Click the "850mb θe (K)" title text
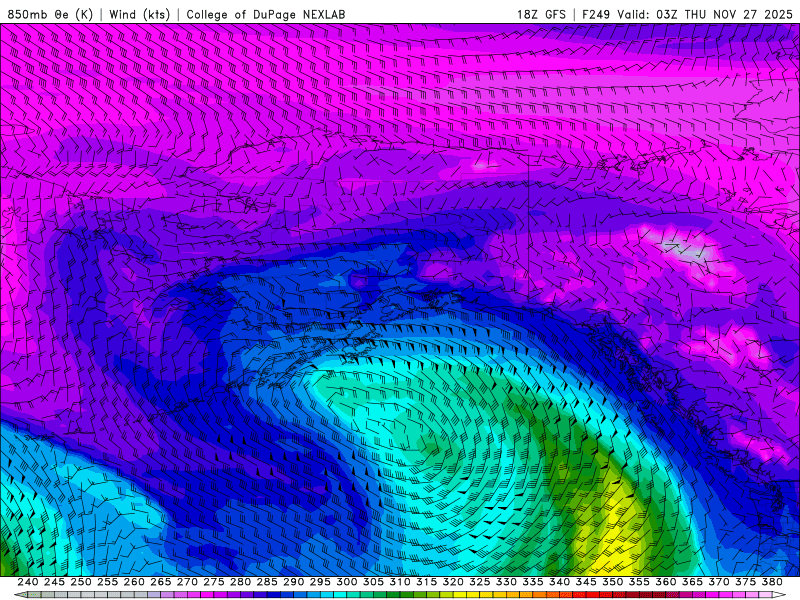The image size is (800, 600). (x=50, y=14)
